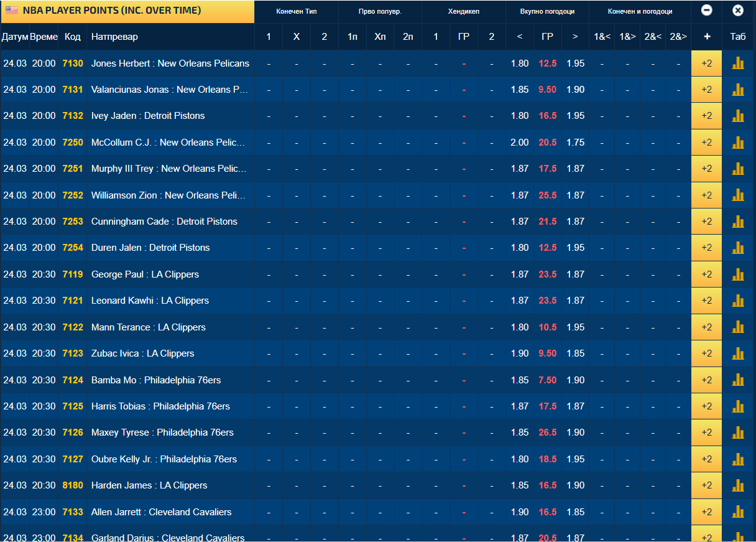Expand +2 more bets for Harden James
Image resolution: width=756 pixels, height=542 pixels.
pos(706,485)
